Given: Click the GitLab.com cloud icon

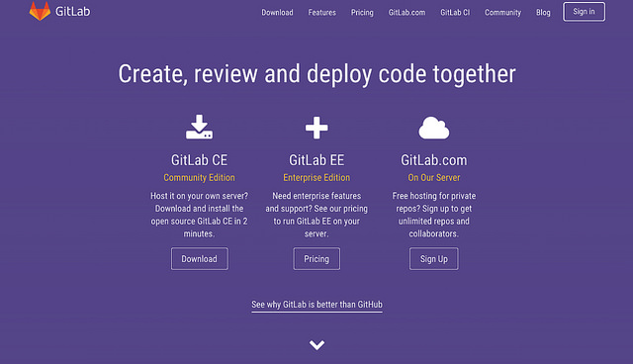Looking at the screenshot, I should pos(434,128).
